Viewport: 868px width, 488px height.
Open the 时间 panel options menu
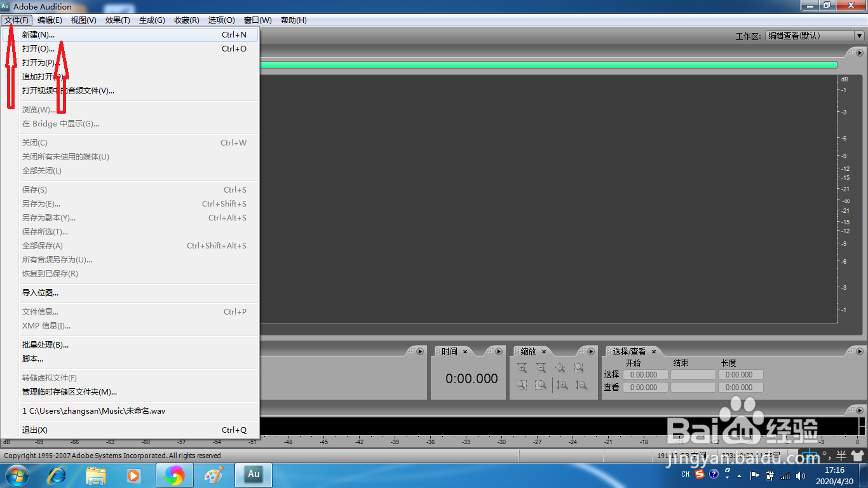[x=499, y=351]
